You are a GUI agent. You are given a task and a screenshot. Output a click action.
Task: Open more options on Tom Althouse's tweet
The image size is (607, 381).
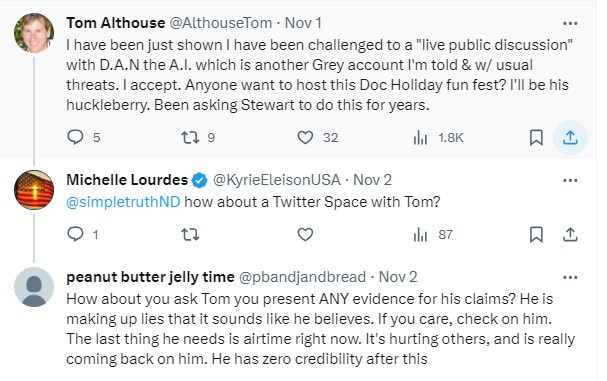pos(570,24)
